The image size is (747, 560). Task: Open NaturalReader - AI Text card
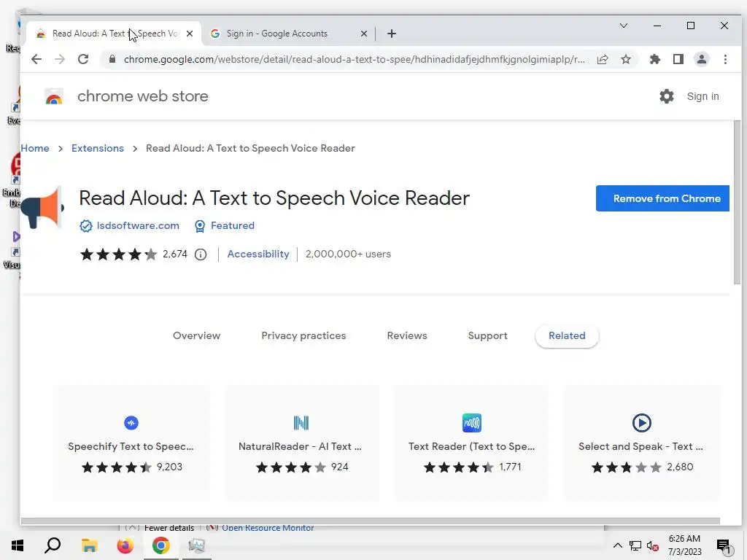click(x=301, y=443)
